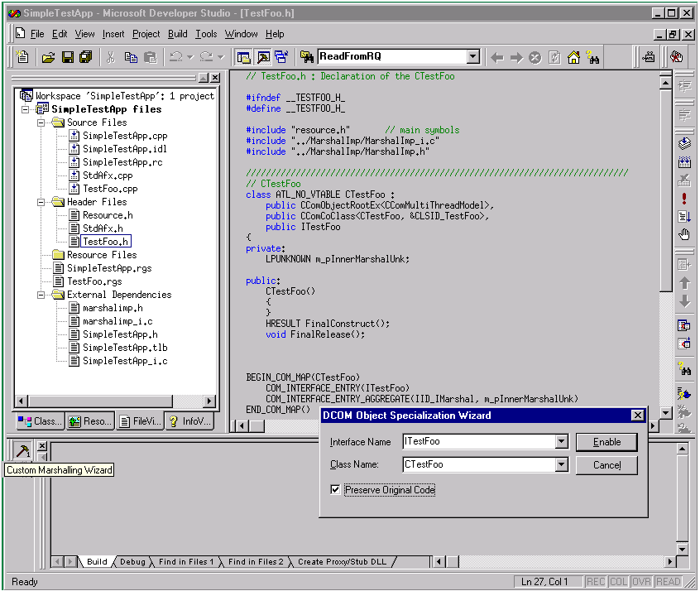Click the Home icon in toolbar

pyautogui.click(x=573, y=57)
